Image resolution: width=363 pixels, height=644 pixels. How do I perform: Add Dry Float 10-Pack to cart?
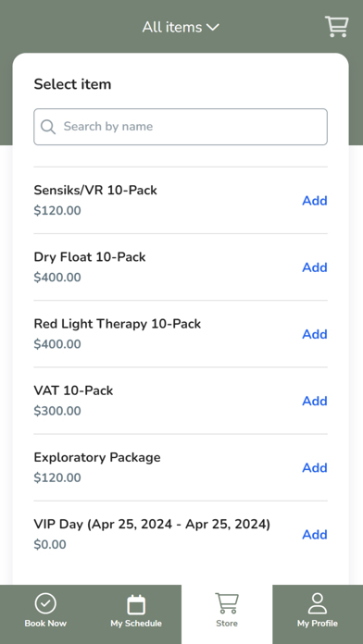coord(315,267)
